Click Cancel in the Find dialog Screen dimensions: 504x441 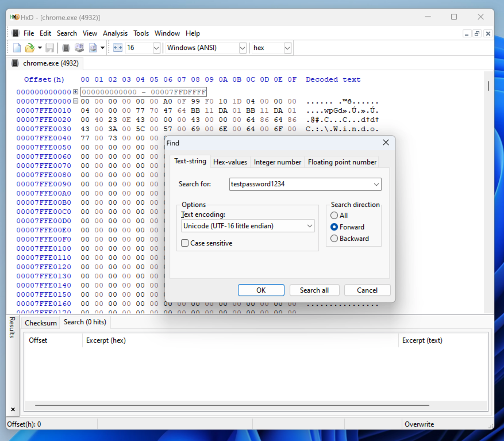(367, 290)
